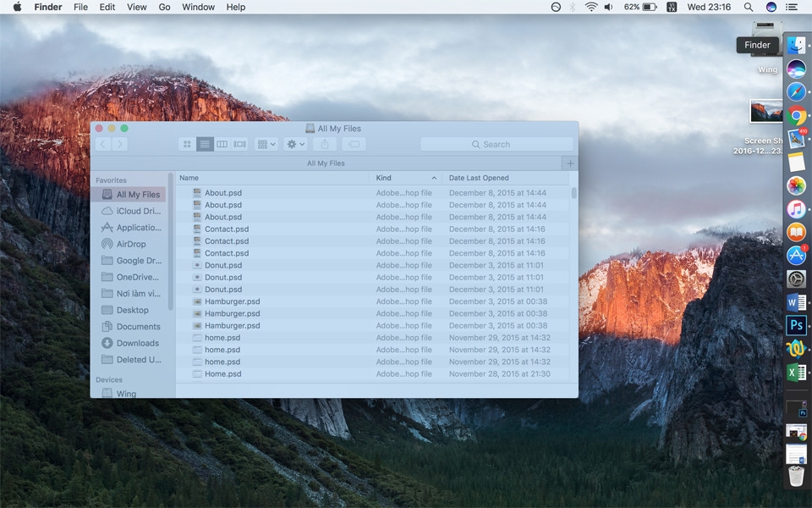This screenshot has width=812, height=508.
Task: Open the Trash in the Dock
Action: (796, 477)
